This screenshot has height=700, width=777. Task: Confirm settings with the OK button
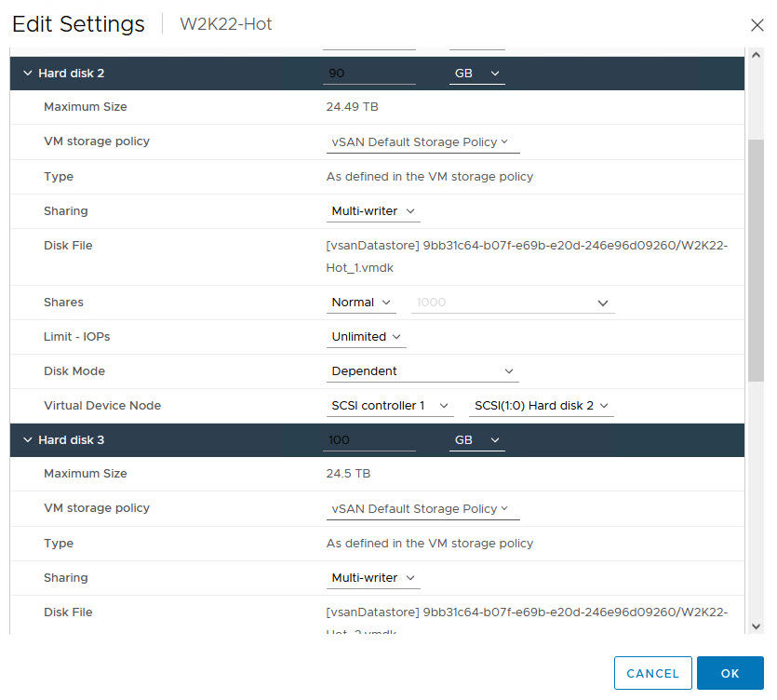(x=730, y=673)
